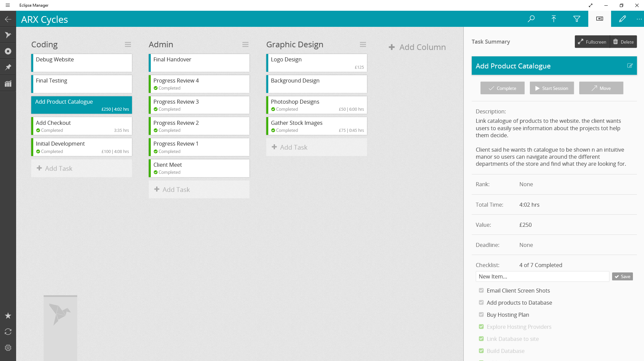The height and width of the screenshot is (361, 644).
Task: Uncheck the Link Database to site item
Action: coord(481,339)
